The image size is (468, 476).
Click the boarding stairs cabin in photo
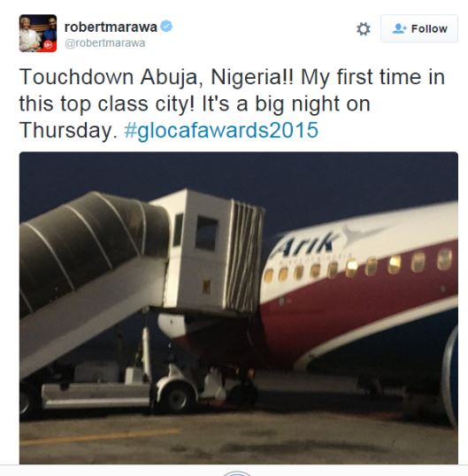point(207,252)
